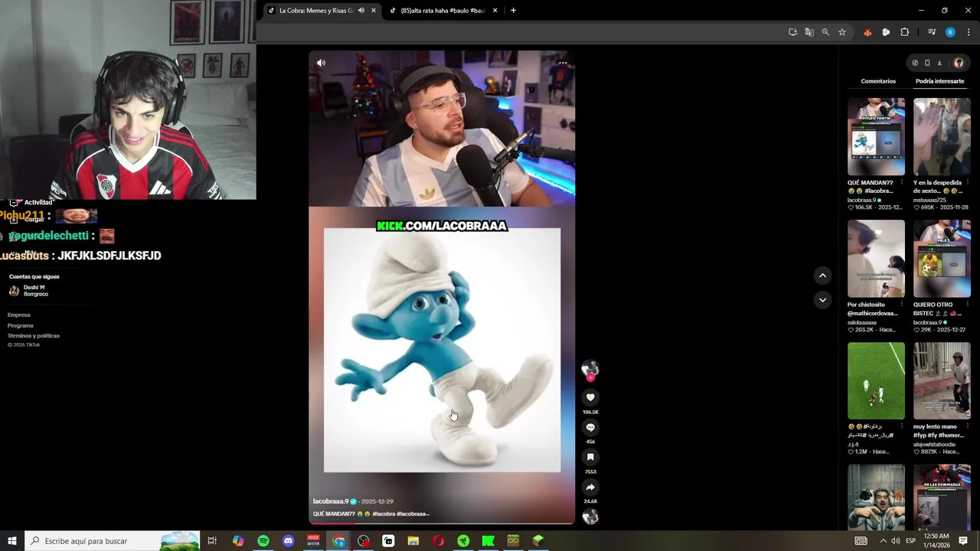Bookmark this page with the star icon
The height and width of the screenshot is (551, 980).
tap(842, 32)
